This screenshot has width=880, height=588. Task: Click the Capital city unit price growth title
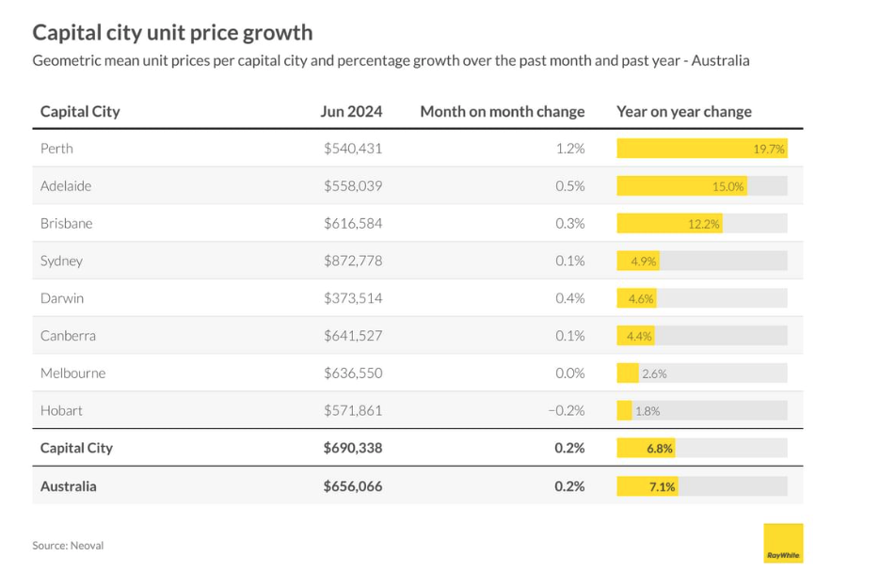172,33
